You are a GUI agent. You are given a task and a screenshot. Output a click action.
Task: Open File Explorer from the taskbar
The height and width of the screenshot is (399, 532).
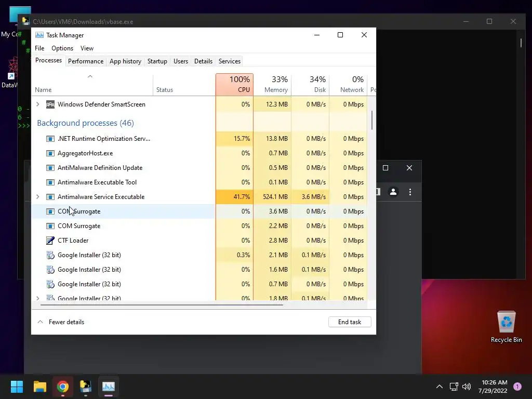pos(39,387)
